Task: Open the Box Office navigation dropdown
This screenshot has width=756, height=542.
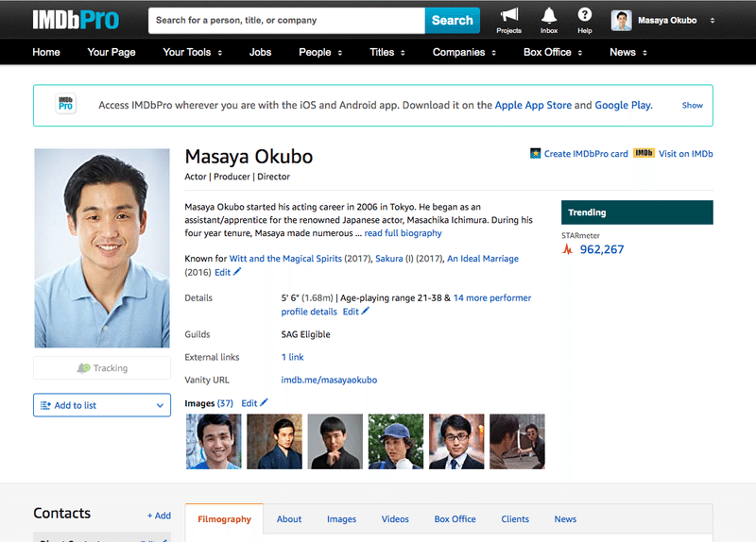Action: pyautogui.click(x=553, y=52)
